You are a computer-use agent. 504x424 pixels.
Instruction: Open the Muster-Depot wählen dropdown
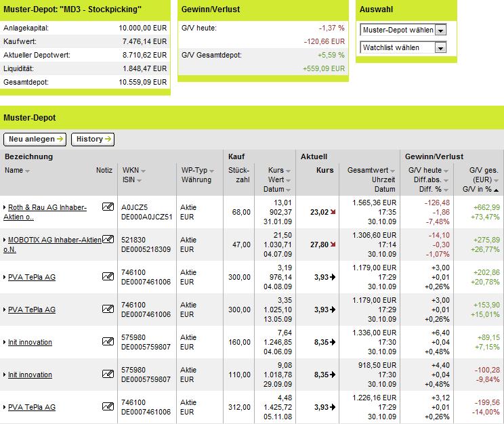[x=441, y=30]
